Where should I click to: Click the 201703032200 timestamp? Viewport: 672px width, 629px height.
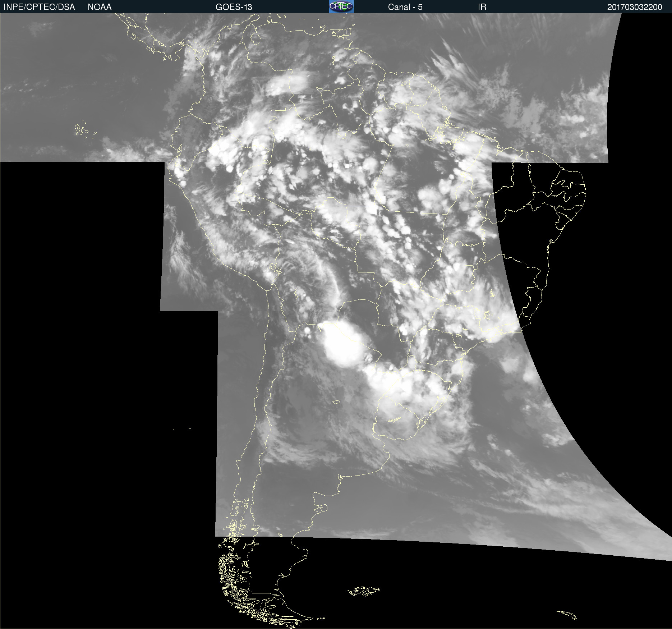tap(635, 7)
